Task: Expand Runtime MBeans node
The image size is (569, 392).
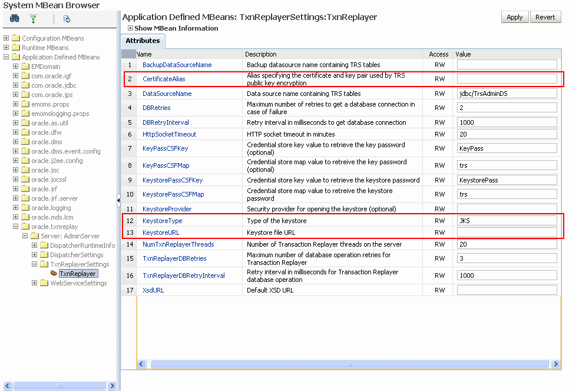Action: (6, 47)
